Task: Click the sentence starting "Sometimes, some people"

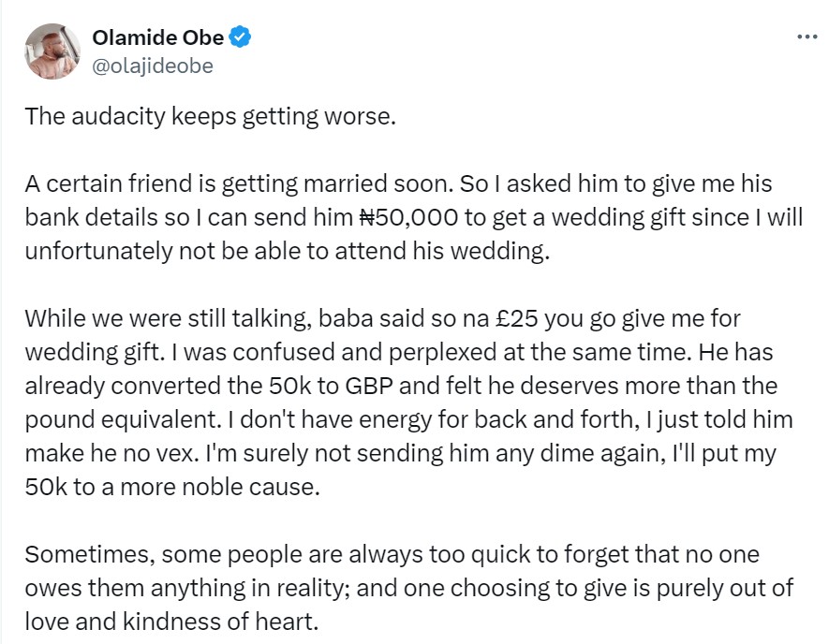Action: point(187,554)
